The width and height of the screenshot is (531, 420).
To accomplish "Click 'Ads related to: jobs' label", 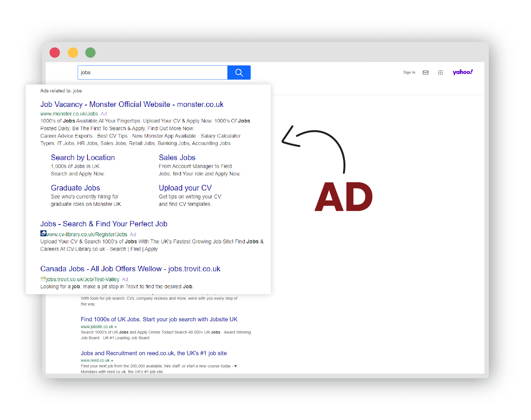I will point(61,91).
